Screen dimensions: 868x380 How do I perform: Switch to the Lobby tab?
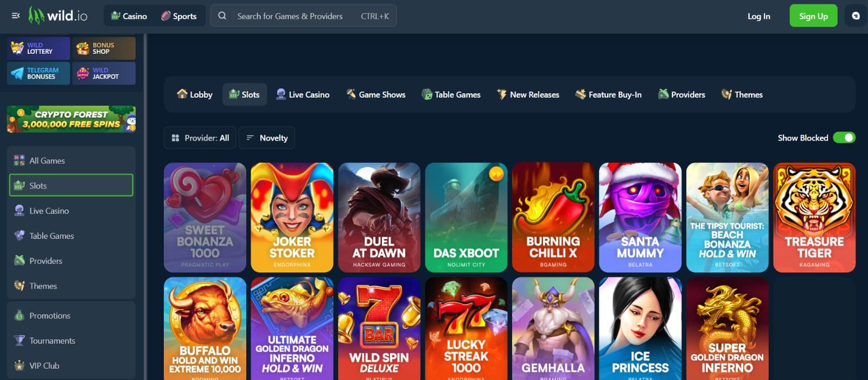tap(194, 94)
